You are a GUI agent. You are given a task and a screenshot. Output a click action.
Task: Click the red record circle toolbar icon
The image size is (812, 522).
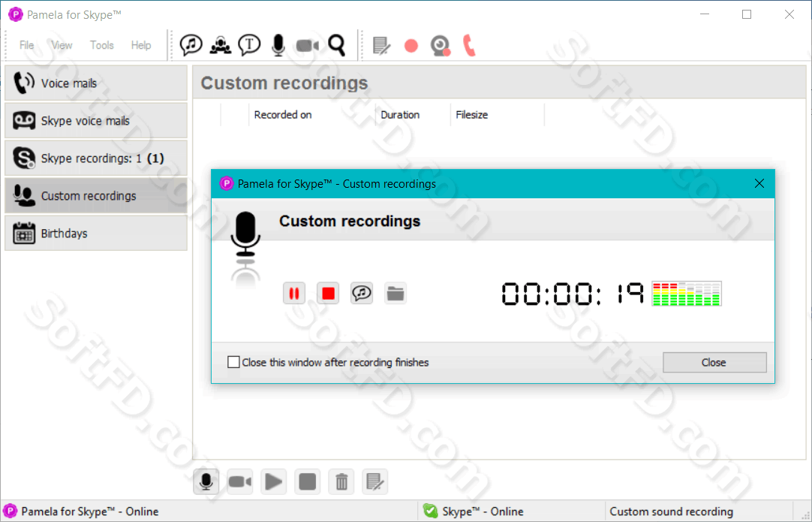point(411,46)
